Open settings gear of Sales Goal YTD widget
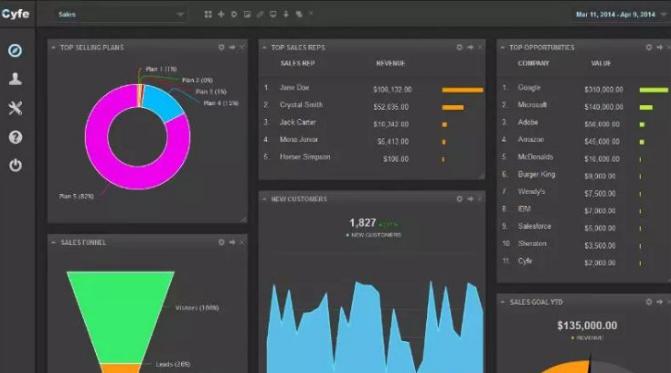 click(649, 302)
